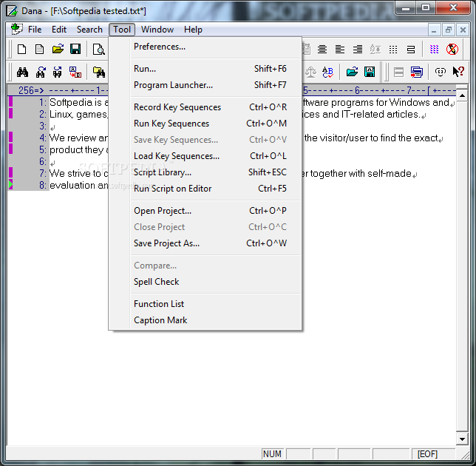Viewport: 476px width, 466px height.
Task: Click grayed Save Key Sequences... entry
Action: (205, 140)
